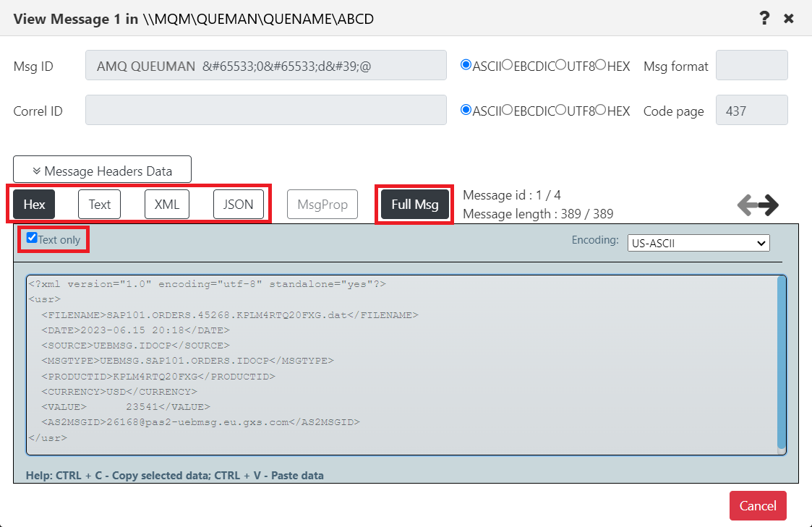This screenshot has width=812, height=527.
Task: Close the View Message dialog
Action: [x=789, y=19]
